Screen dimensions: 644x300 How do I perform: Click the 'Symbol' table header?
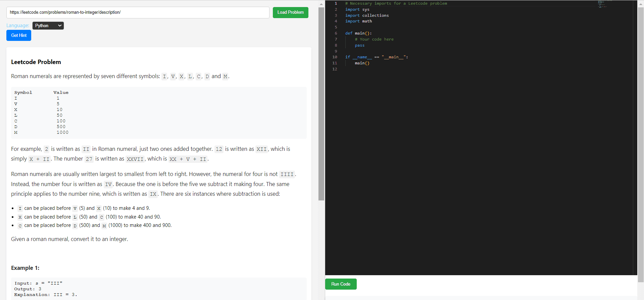tap(23, 93)
